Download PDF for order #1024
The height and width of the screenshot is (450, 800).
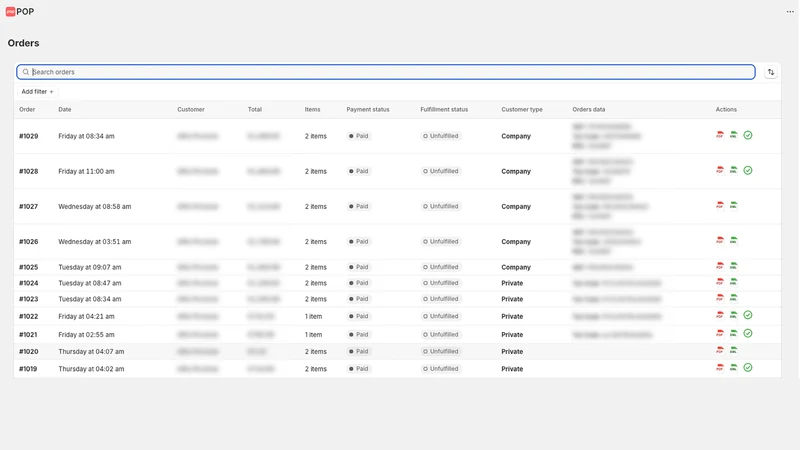(720, 282)
